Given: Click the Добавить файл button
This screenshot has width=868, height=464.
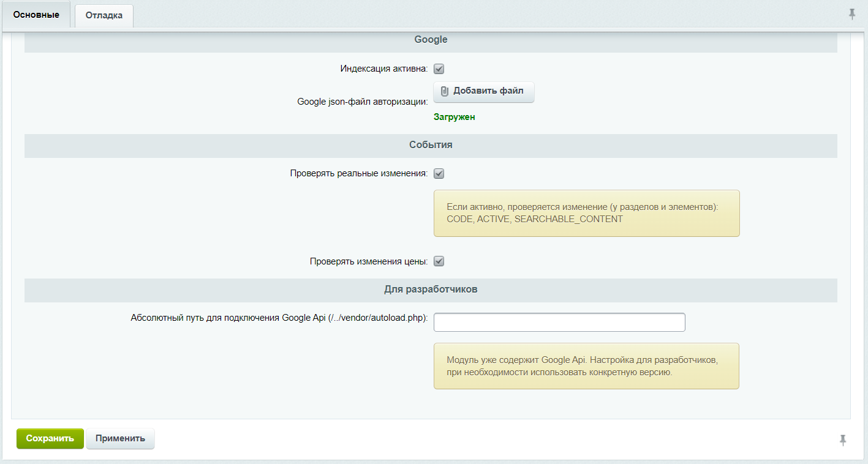Looking at the screenshot, I should (x=484, y=92).
